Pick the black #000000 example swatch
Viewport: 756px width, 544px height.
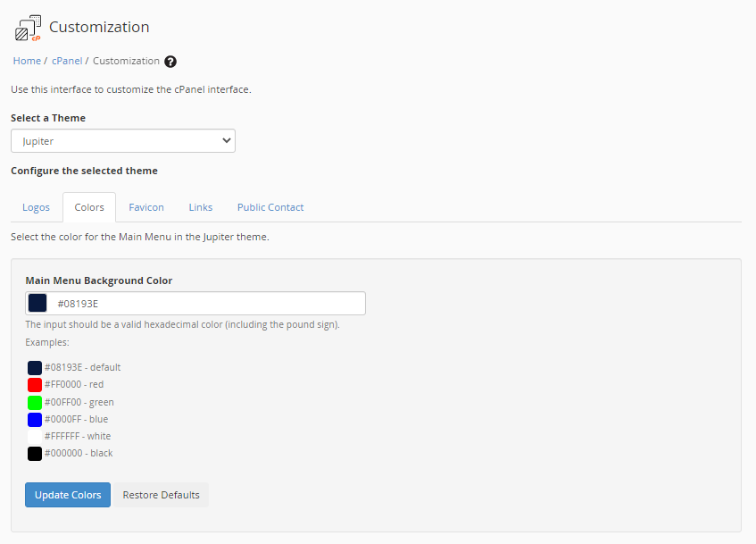pos(35,454)
